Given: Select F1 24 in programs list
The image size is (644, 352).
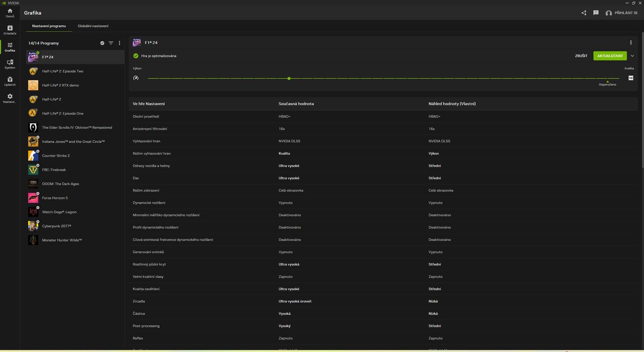Looking at the screenshot, I should pos(76,57).
